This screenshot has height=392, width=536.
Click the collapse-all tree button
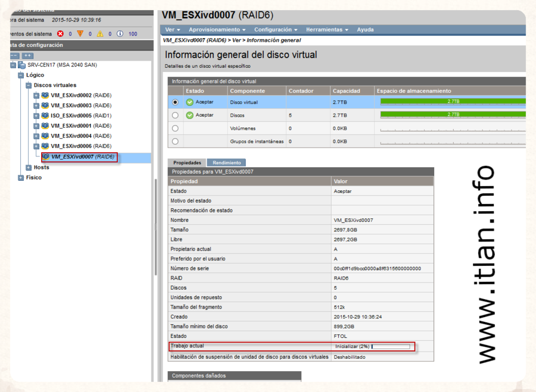(x=14, y=55)
